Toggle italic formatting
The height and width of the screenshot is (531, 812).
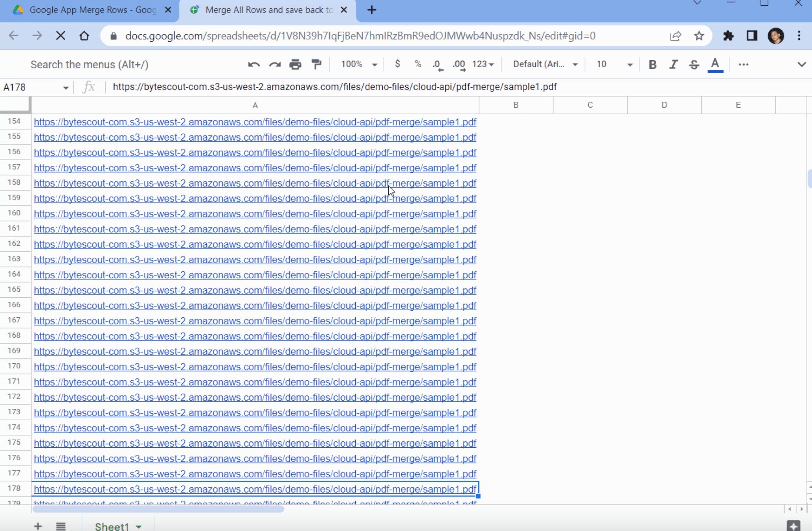673,64
